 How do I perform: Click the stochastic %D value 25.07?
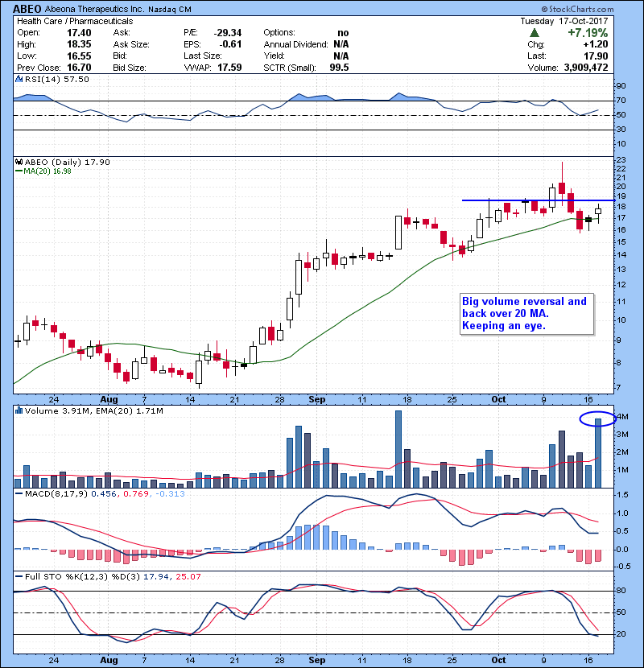coord(188,576)
